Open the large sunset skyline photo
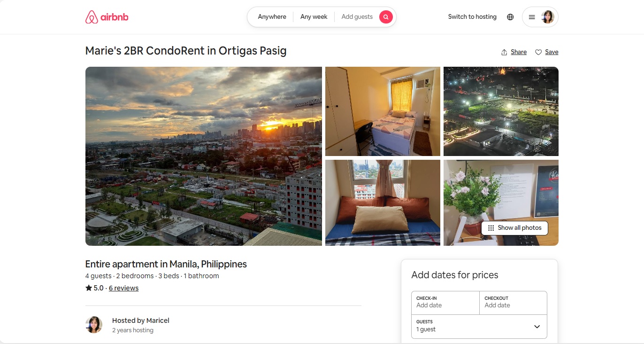 click(x=203, y=156)
